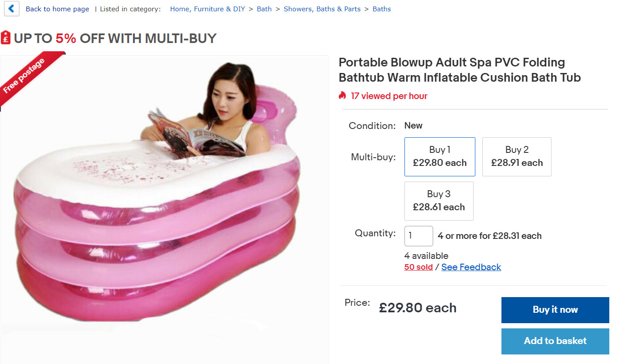Open the Home, Furniture & DIY category

click(207, 9)
